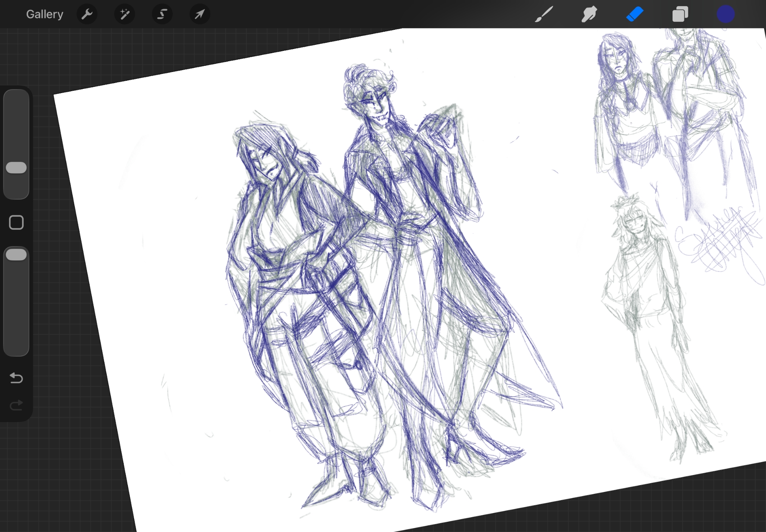Click the brush opacity slider handle
Screen dimensions: 766x532
tap(16, 255)
